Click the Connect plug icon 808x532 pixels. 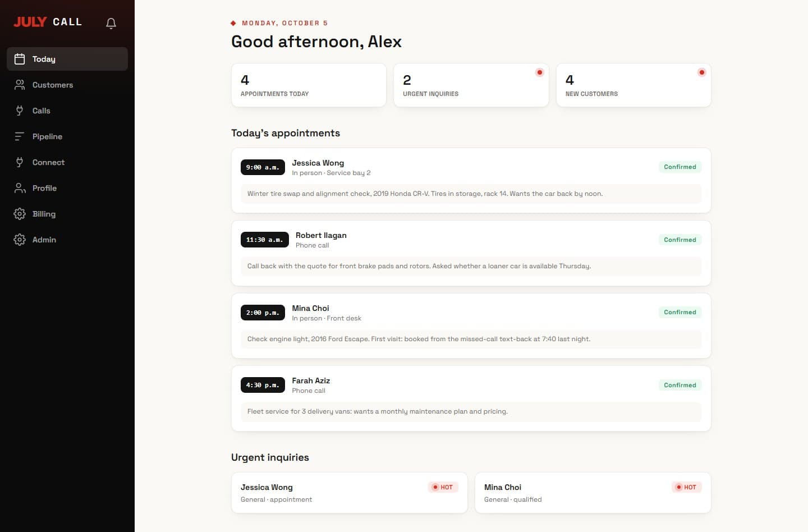(x=20, y=162)
